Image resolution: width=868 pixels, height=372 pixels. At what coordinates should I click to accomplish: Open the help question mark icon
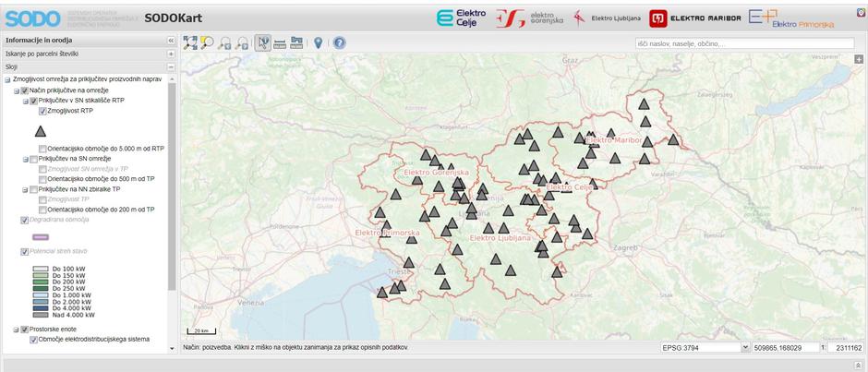[x=339, y=42]
